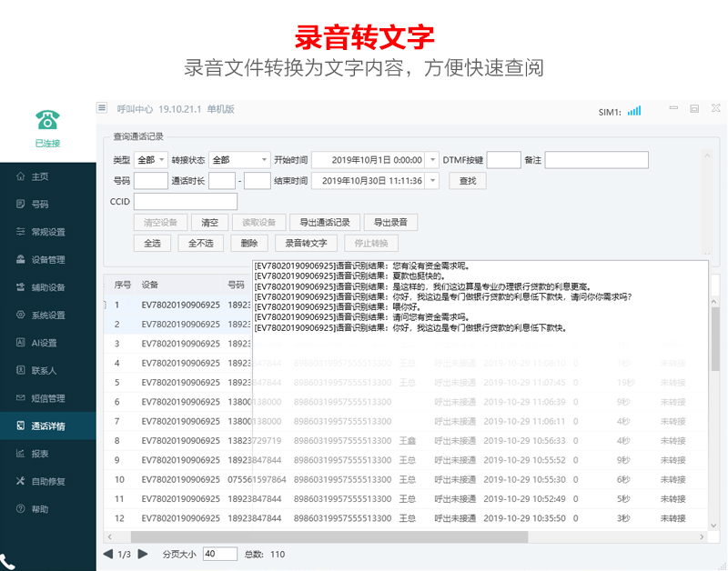Click the SIM1 signal strength icon

tap(633, 111)
